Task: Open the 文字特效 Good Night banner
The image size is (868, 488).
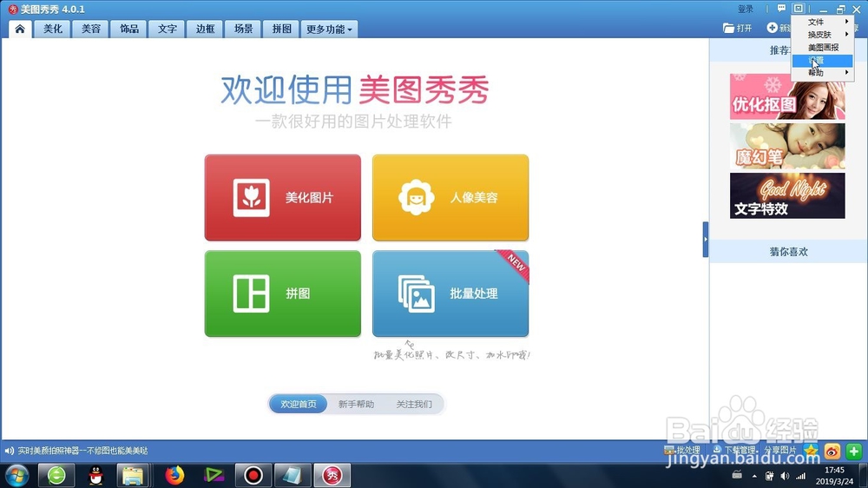Action: (x=787, y=195)
